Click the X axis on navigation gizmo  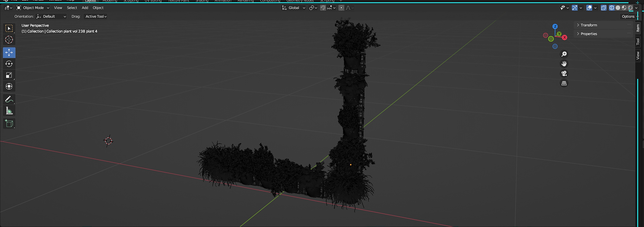564,37
